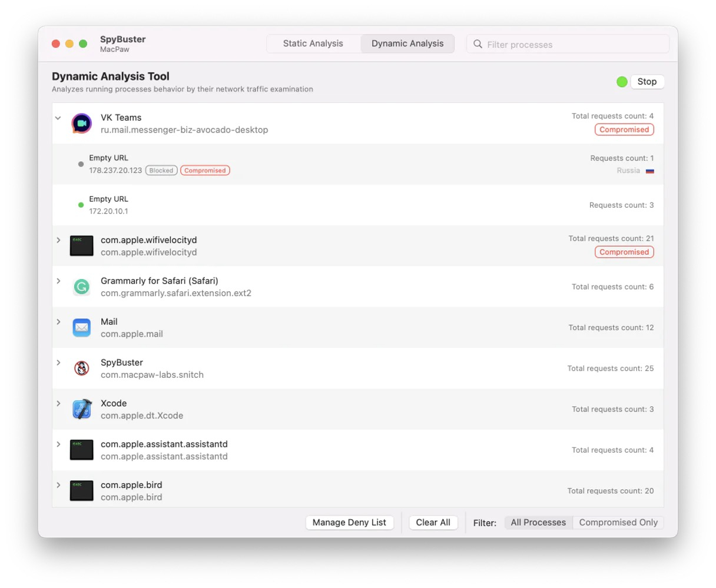Click the green analysis status indicator
The height and width of the screenshot is (588, 716).
622,82
